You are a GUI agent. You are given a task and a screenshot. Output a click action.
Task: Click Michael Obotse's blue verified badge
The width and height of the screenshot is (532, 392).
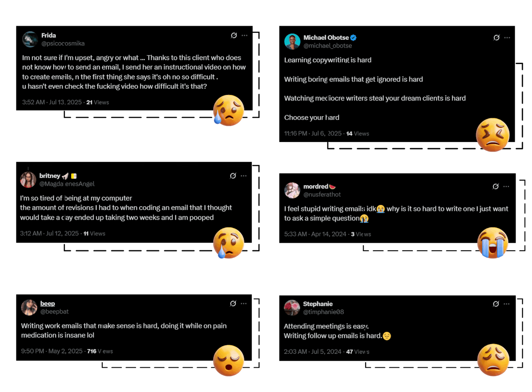[354, 38]
